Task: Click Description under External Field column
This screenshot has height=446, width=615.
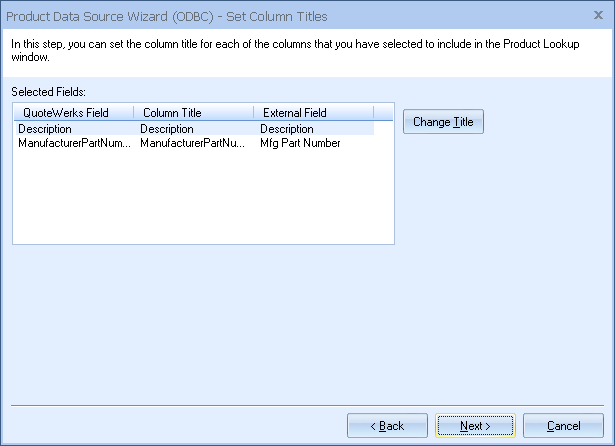Action: coord(287,129)
